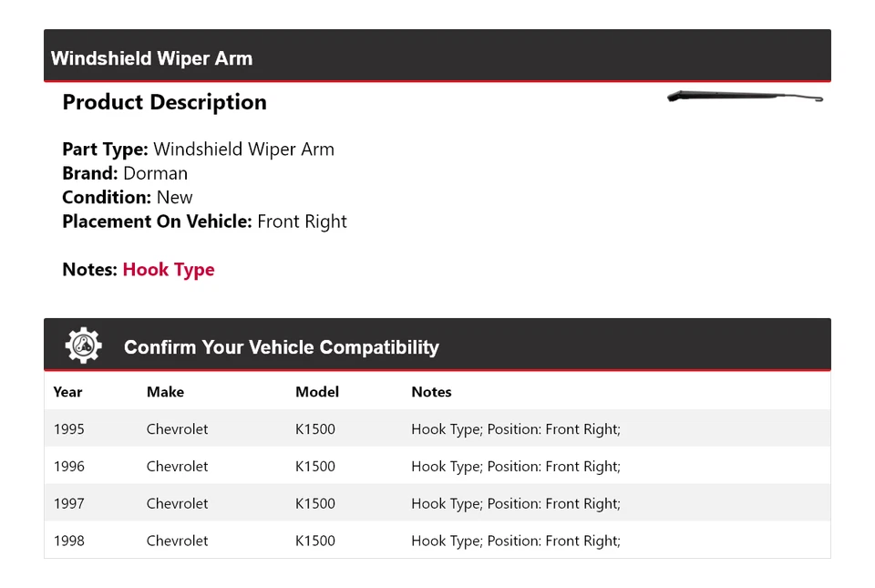Viewport: 875px width, 588px height.
Task: Click K1500 model in the 1996 row
Action: pos(314,467)
